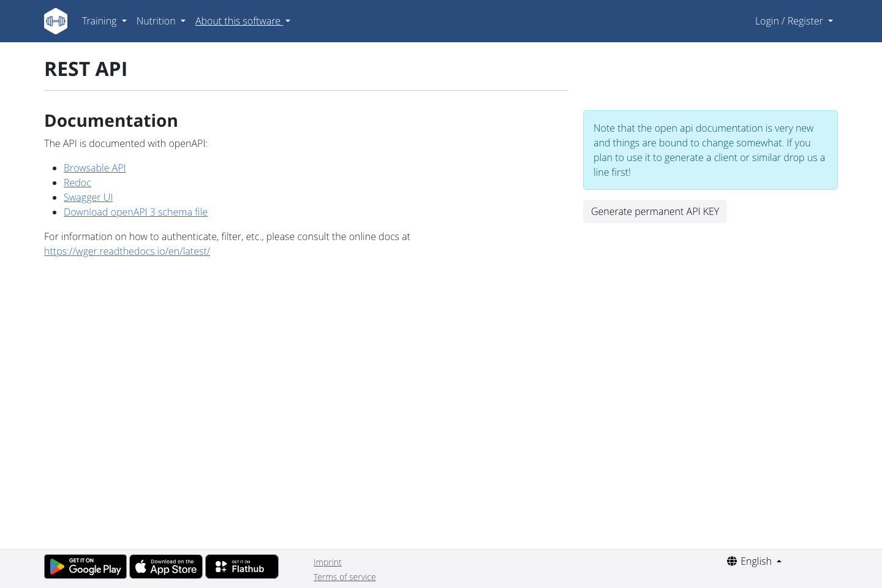
Task: Click the Imprint link
Action: (x=327, y=562)
